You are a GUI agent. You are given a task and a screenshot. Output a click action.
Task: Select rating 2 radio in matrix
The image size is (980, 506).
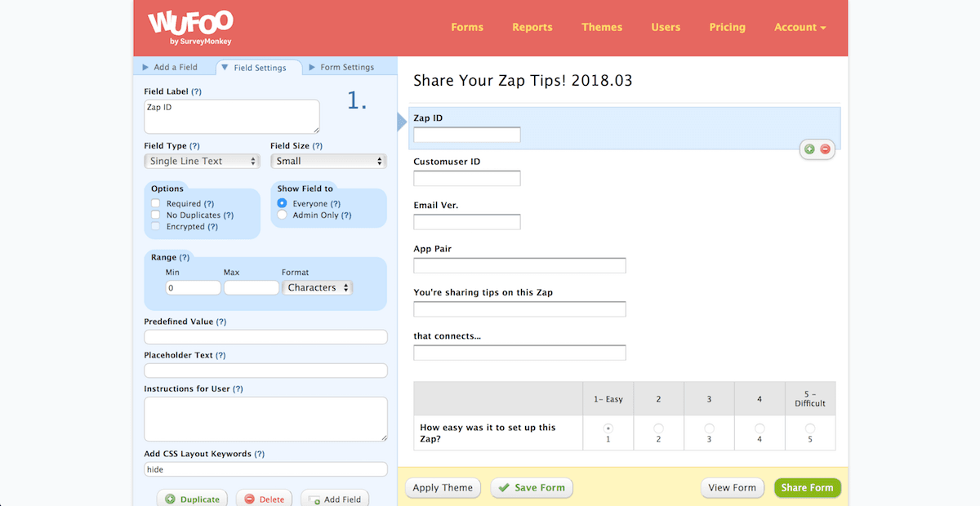(x=658, y=428)
